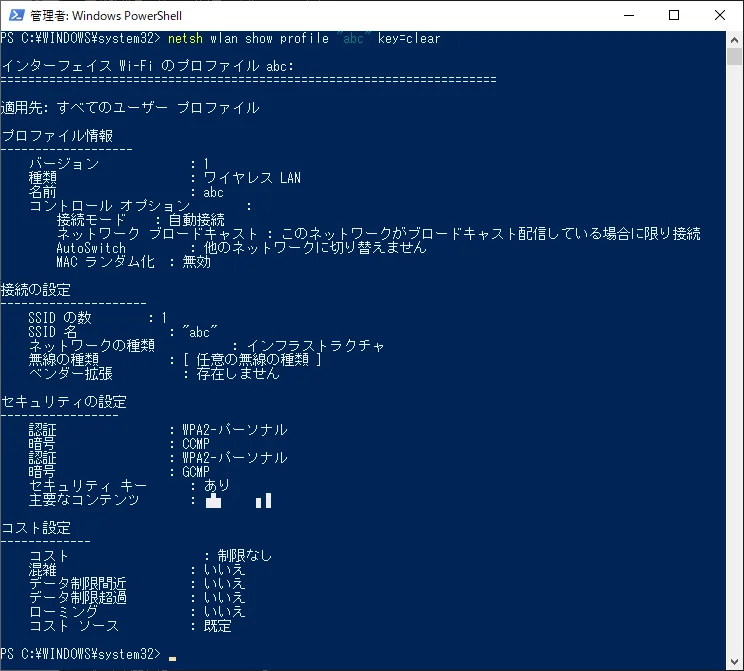Viewport: 744px width, 671px height.
Task: Click heading 'インターフェイス Wi-Fi のプロファイル abc:'
Action: (148, 66)
